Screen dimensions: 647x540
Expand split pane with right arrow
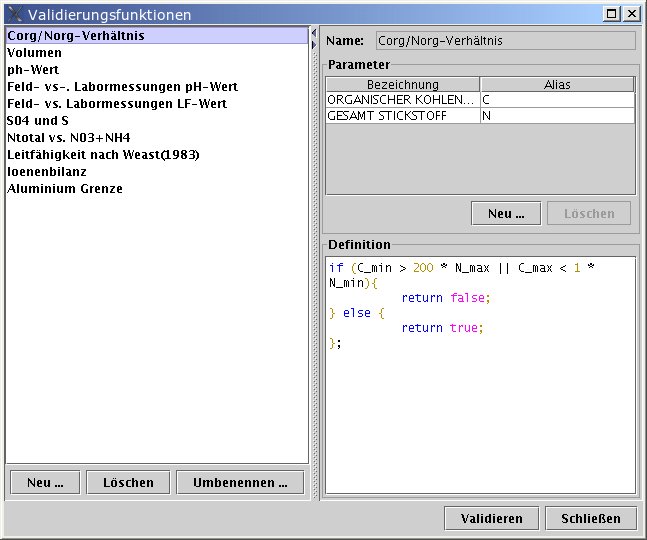click(x=314, y=44)
